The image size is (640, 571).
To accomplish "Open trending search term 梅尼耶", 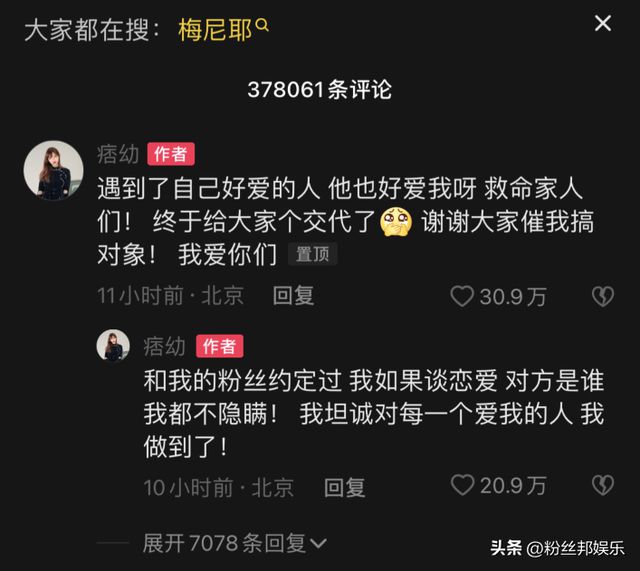I will click(x=215, y=30).
